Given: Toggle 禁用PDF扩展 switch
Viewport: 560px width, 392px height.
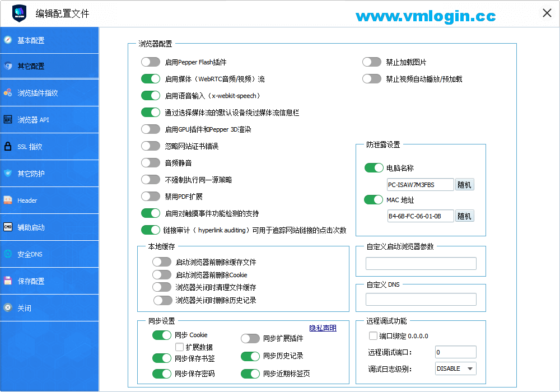Looking at the screenshot, I should (x=150, y=197).
